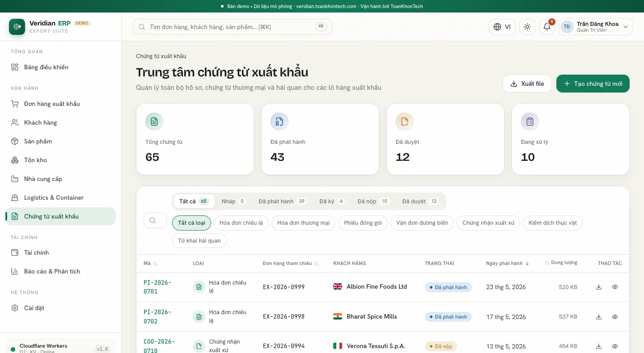Sort by Dung lượng column
Screen dimensions: 644x353
[561, 263]
